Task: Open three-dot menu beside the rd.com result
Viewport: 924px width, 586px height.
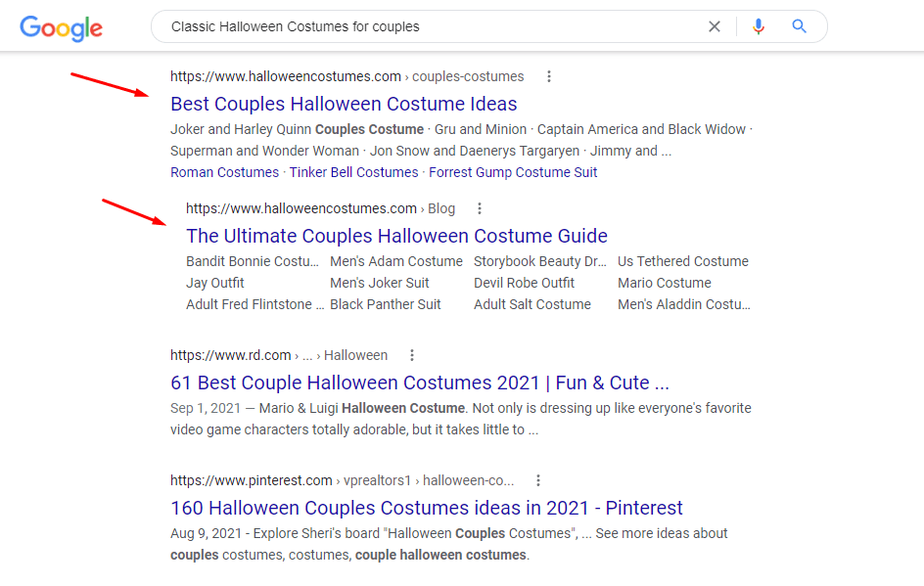Action: click(412, 355)
